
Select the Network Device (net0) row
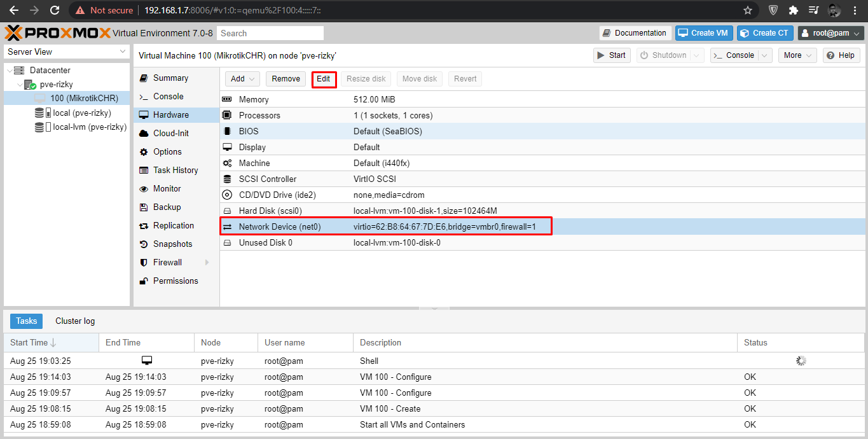point(542,226)
